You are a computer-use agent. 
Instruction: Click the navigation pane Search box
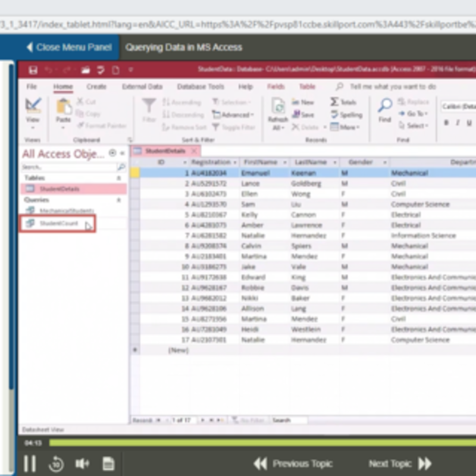click(69, 167)
